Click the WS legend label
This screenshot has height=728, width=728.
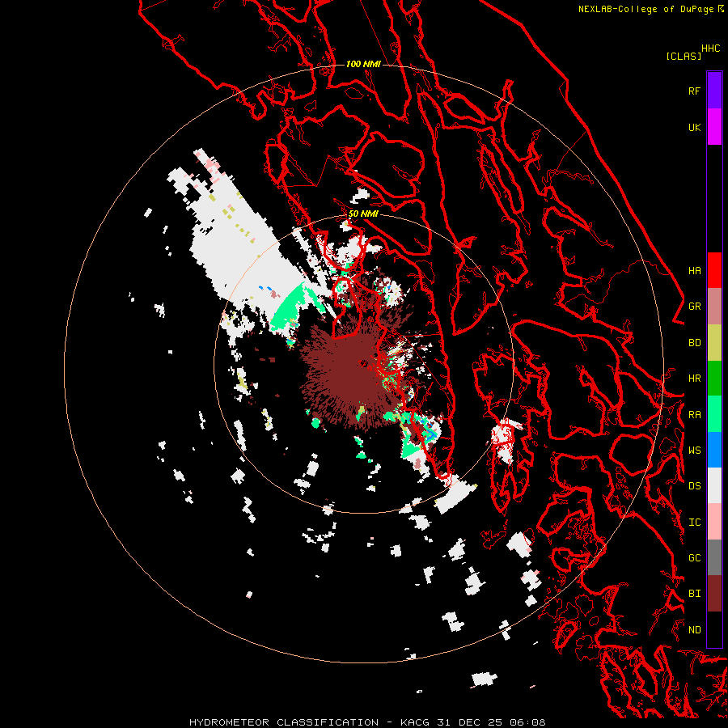pyautogui.click(x=694, y=451)
